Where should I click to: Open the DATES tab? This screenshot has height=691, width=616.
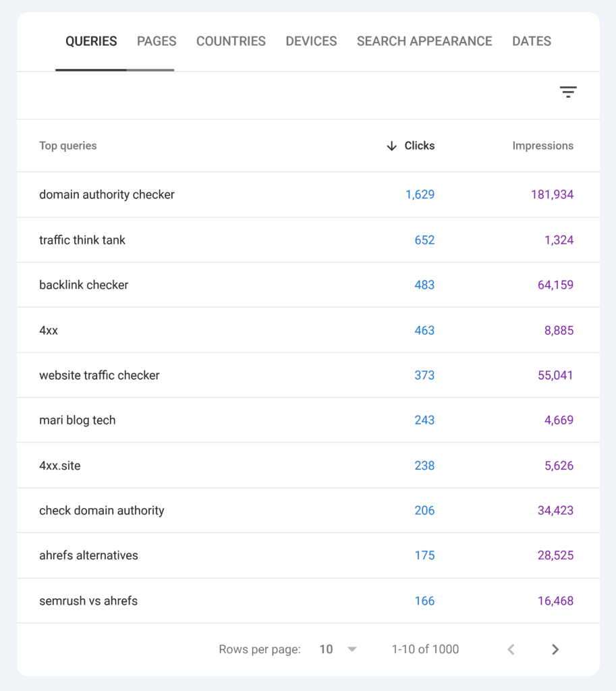[x=531, y=41]
